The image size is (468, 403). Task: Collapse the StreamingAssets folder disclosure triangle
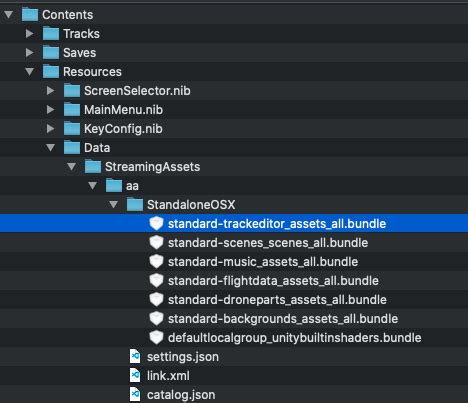click(72, 166)
